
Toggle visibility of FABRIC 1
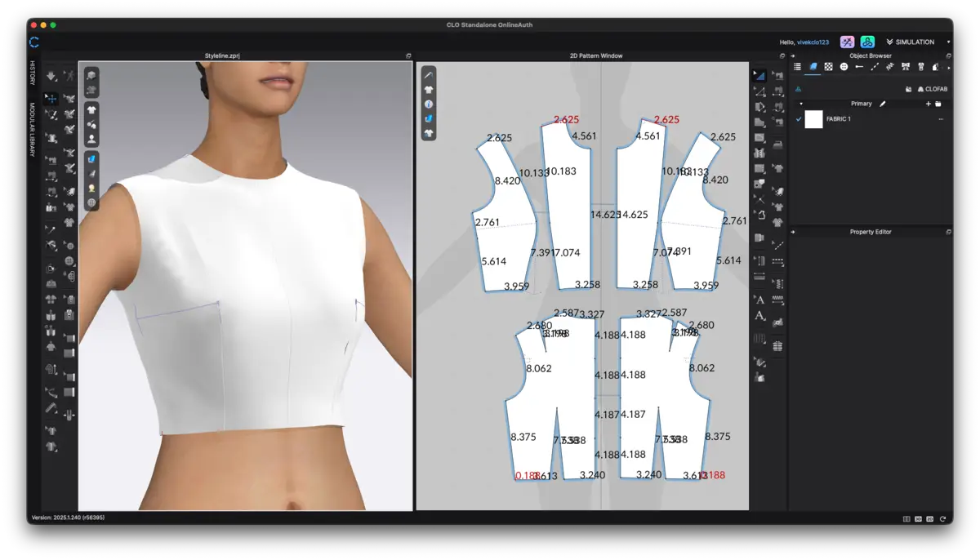[799, 118]
